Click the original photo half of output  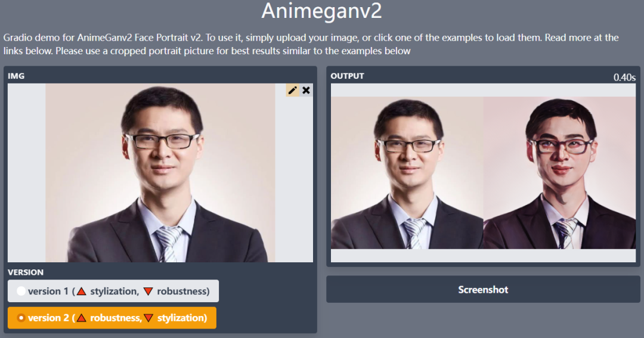(407, 173)
